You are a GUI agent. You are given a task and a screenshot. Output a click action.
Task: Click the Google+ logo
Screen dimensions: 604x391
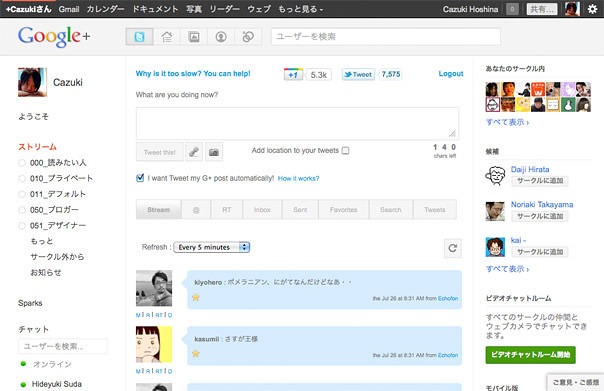tap(54, 37)
